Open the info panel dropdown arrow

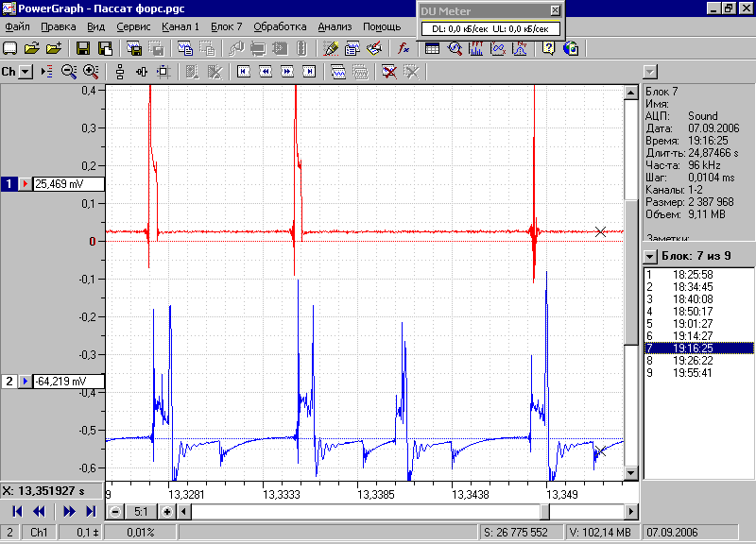click(x=650, y=72)
